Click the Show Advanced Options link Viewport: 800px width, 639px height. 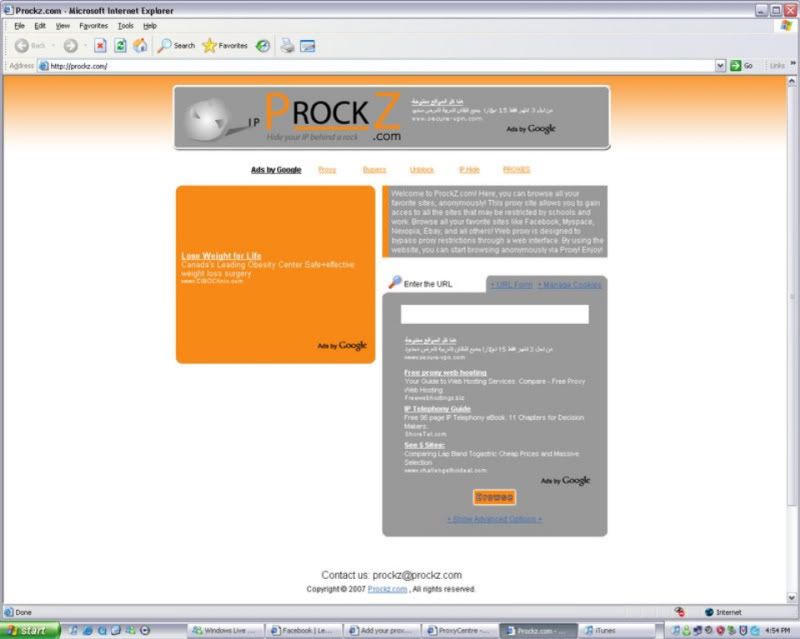pyautogui.click(x=494, y=519)
